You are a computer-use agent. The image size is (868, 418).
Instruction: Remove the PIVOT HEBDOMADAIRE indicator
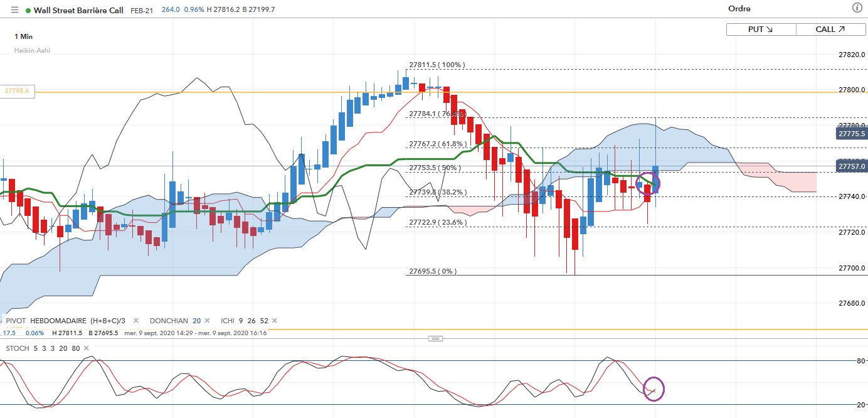click(x=136, y=321)
